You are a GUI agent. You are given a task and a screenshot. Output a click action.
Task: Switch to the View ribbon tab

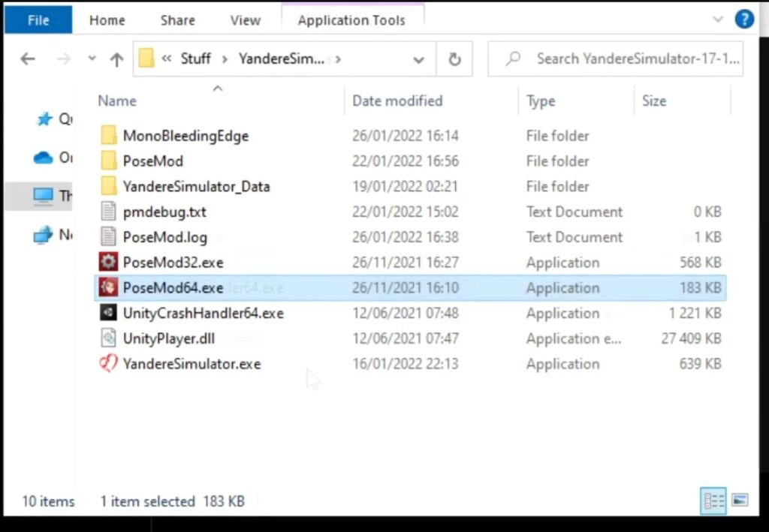[245, 20]
